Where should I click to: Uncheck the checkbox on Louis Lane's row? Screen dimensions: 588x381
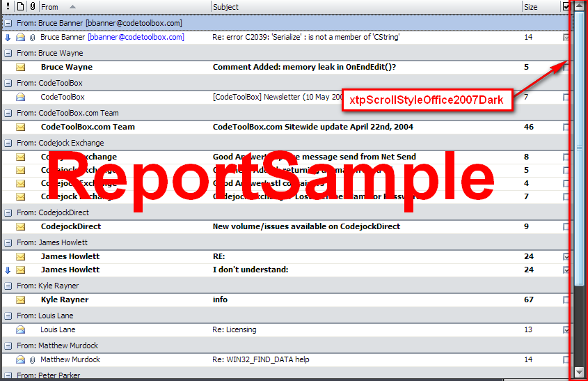[x=566, y=330]
